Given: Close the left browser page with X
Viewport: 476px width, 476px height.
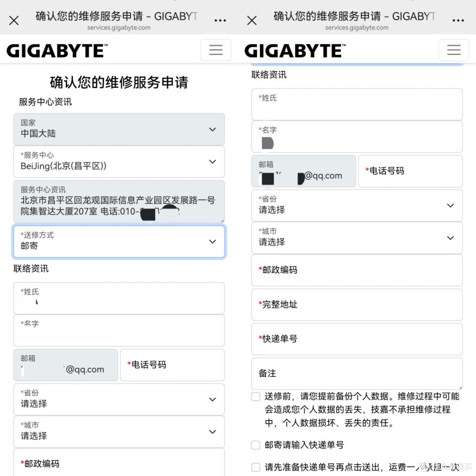Looking at the screenshot, I should pos(14,21).
